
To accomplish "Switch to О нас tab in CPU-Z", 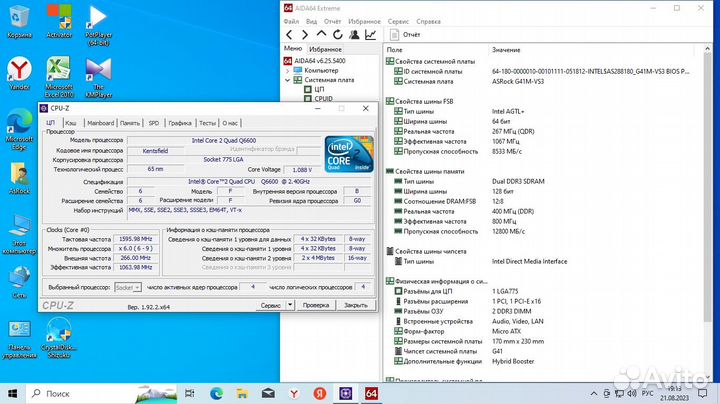I will point(230,123).
